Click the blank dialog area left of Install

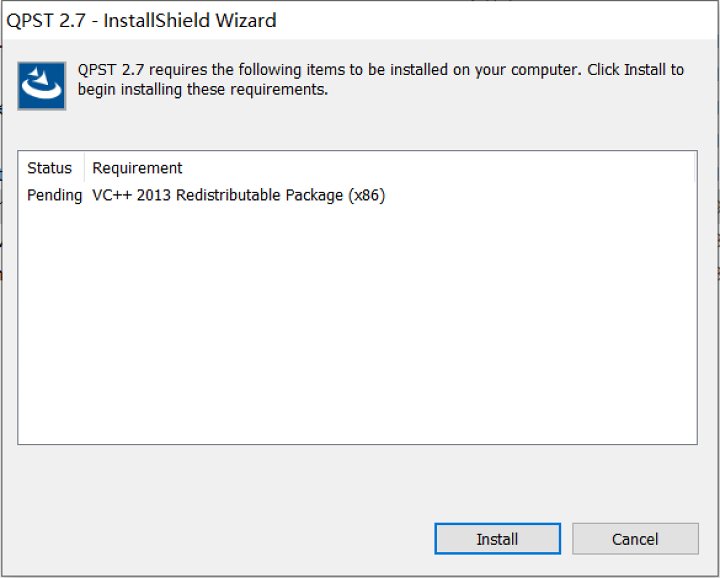click(x=220, y=539)
